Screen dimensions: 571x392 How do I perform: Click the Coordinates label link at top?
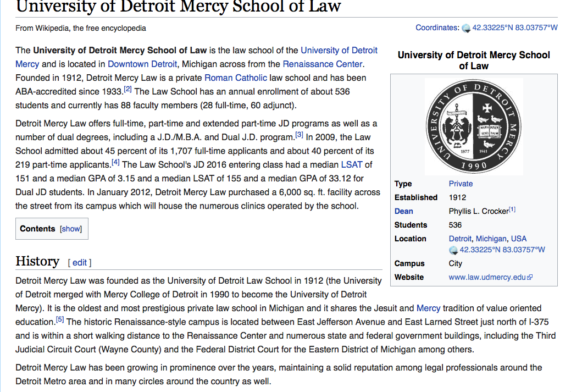point(436,27)
